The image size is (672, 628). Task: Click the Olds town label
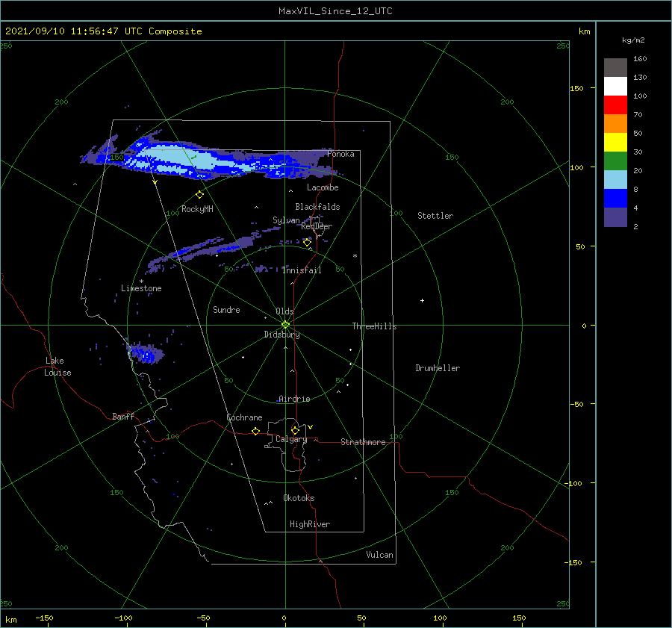pyautogui.click(x=284, y=311)
